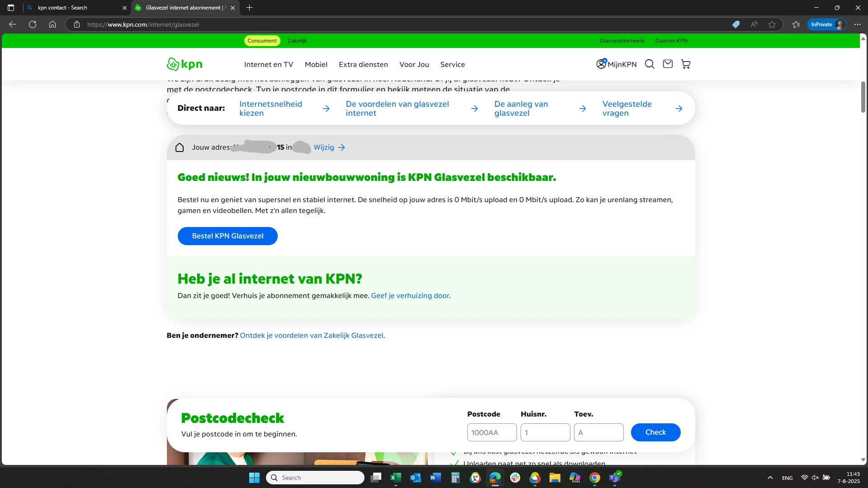
Task: Open Task View from the taskbar
Action: [x=376, y=478]
